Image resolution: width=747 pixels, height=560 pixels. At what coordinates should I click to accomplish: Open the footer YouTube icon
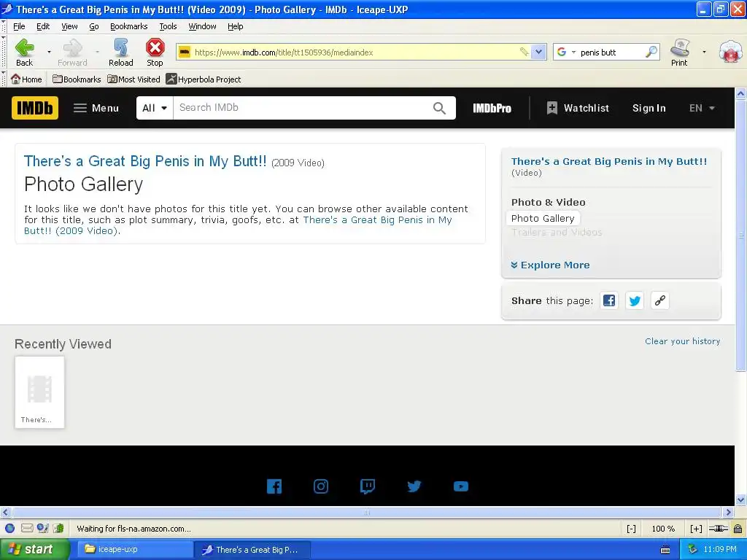[x=461, y=486]
